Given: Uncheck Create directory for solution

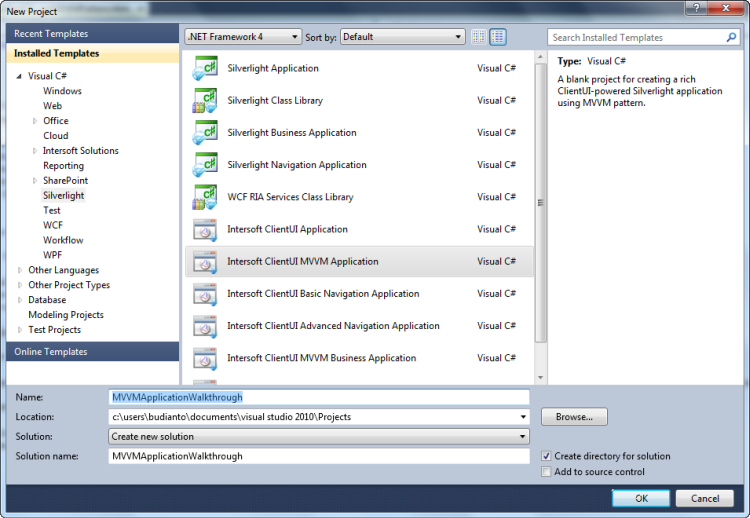Looking at the screenshot, I should 546,456.
